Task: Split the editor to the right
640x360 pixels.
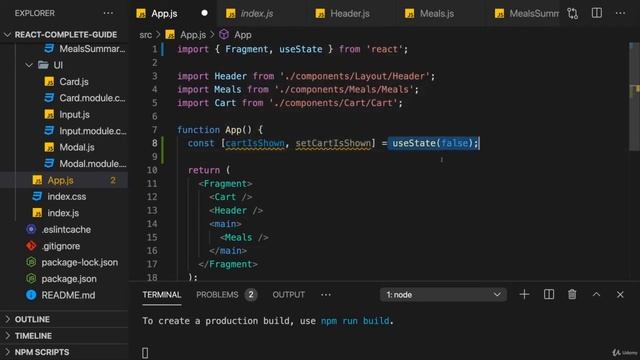Action: 596,13
